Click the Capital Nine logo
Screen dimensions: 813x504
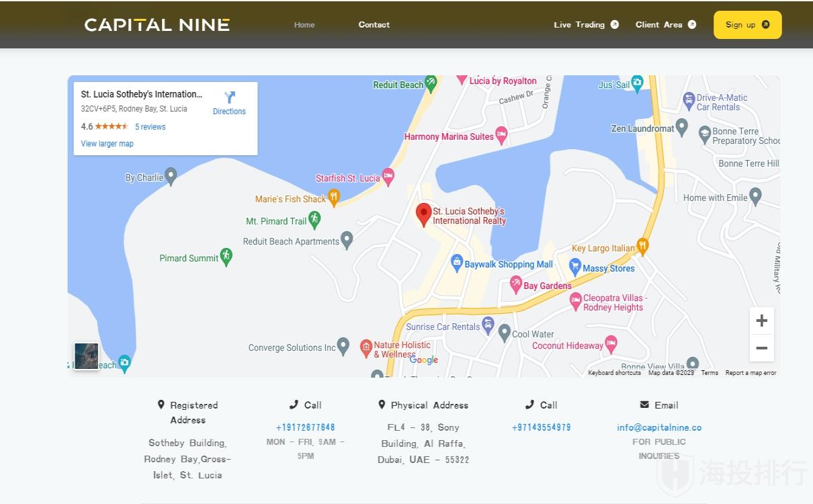tap(157, 25)
